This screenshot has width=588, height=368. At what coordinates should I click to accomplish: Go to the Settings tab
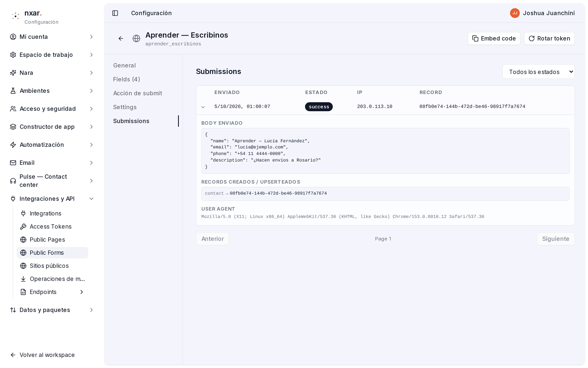coord(125,107)
